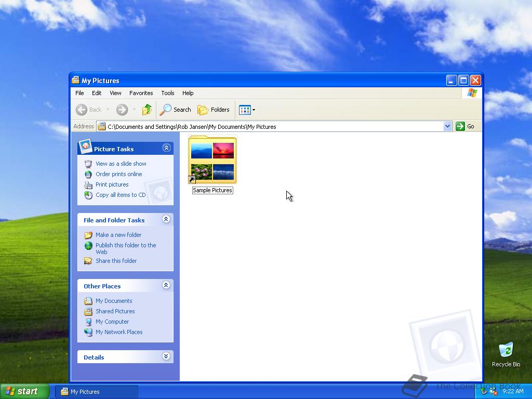The image size is (532, 399).
Task: Go back using the Back arrow
Action: (x=88, y=110)
